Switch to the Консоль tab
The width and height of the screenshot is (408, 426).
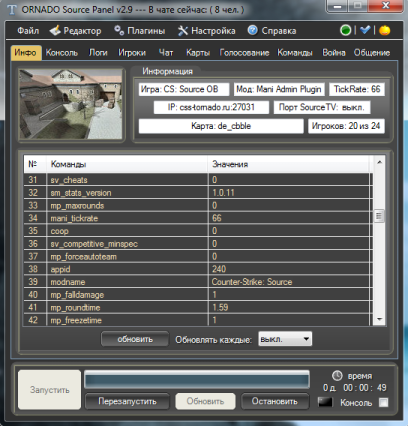point(62,53)
